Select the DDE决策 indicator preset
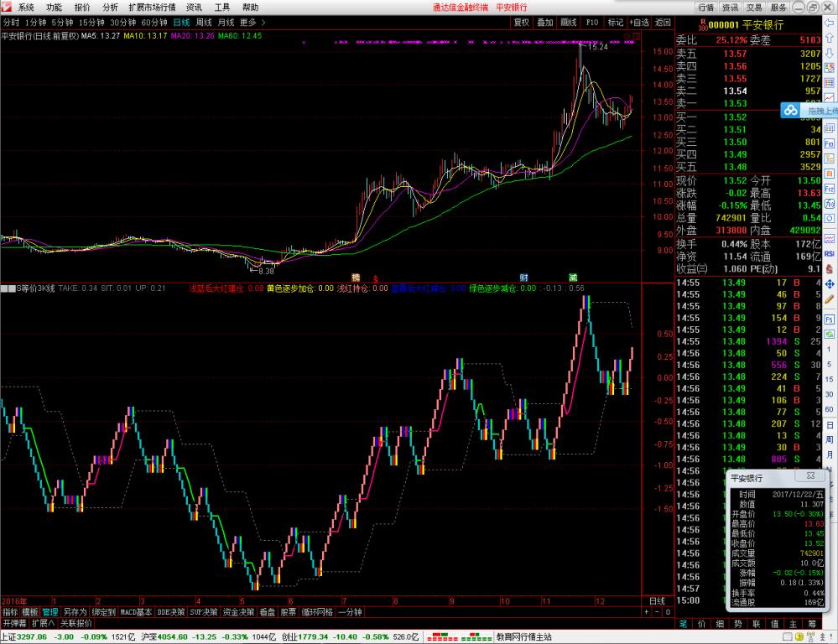 [x=171, y=612]
